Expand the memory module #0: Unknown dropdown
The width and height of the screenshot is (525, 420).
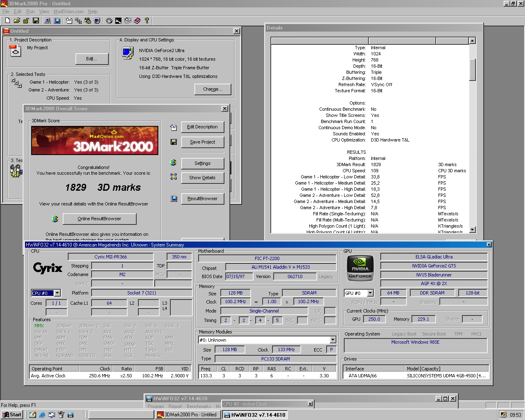pos(333,340)
